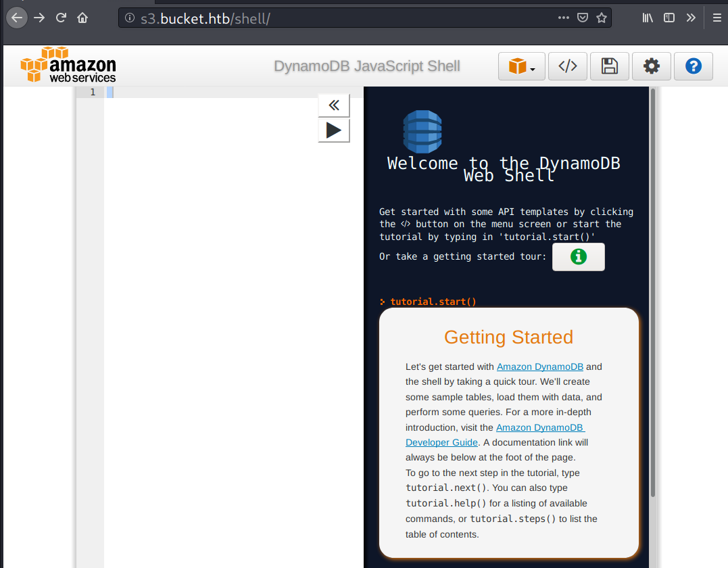This screenshot has width=728, height=568.
Task: Bookmark this page with the star icon
Action: 601,18
